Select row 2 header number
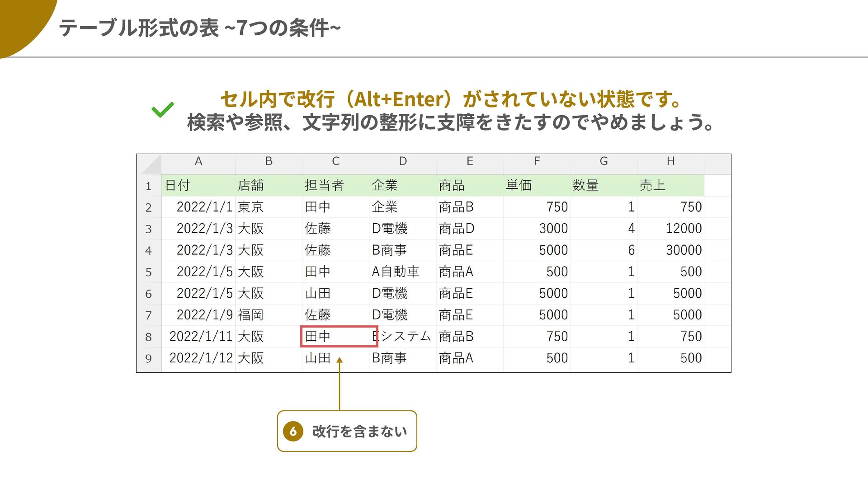This screenshot has height=488, width=868. pyautogui.click(x=149, y=207)
